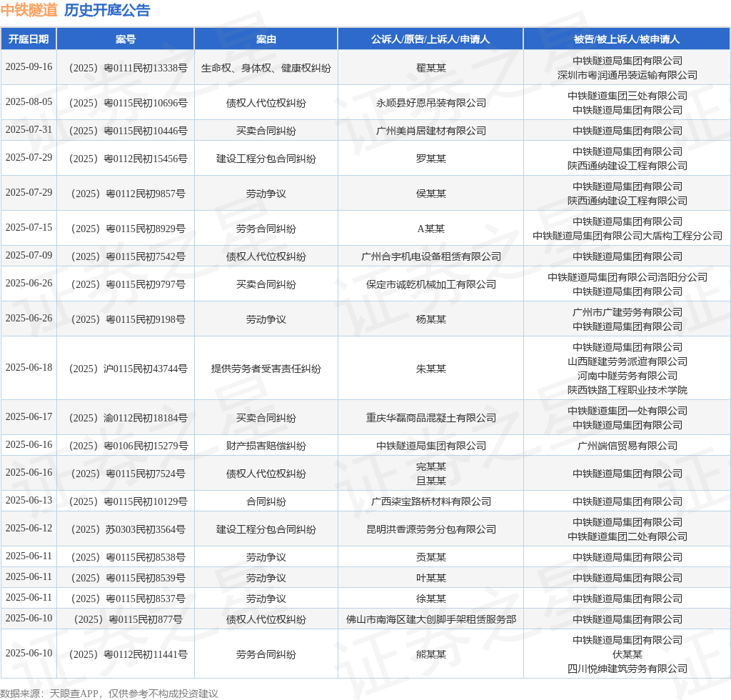
Task: Click plaintiff 广州合宇机电设备租赁有限公司
Action: 430,256
